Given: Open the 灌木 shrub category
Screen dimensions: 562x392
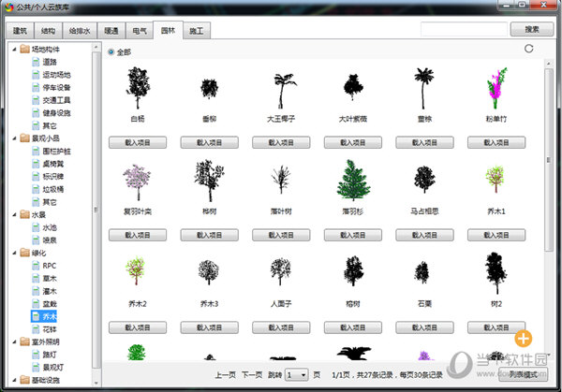Looking at the screenshot, I should coord(45,291).
